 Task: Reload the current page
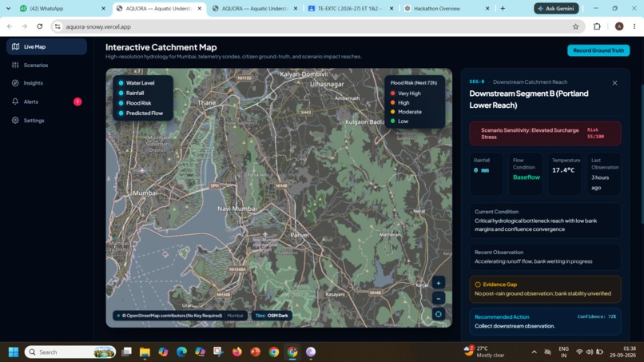coord(39,26)
